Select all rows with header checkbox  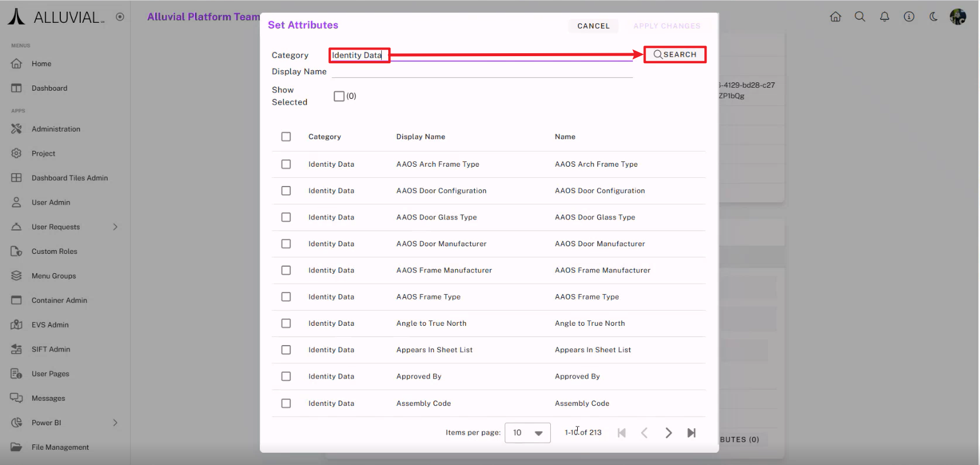[286, 137]
